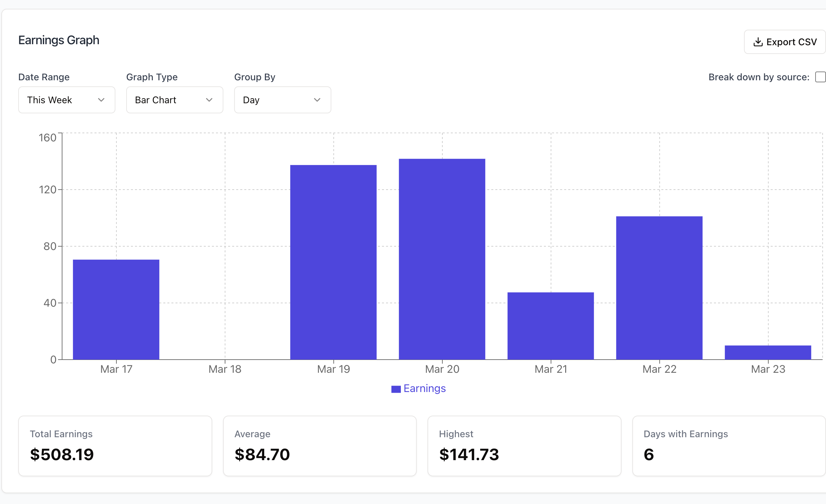
Task: Enable Break down by source checkbox
Action: (820, 77)
